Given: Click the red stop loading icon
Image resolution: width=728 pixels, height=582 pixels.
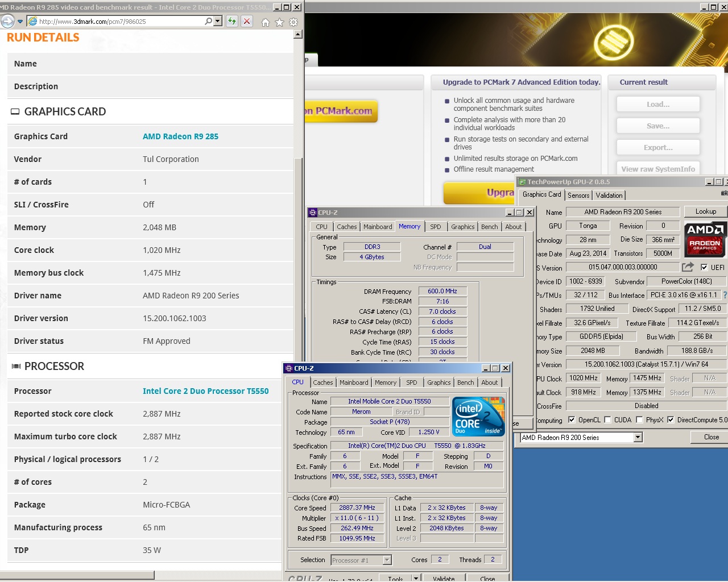Looking at the screenshot, I should coord(247,21).
